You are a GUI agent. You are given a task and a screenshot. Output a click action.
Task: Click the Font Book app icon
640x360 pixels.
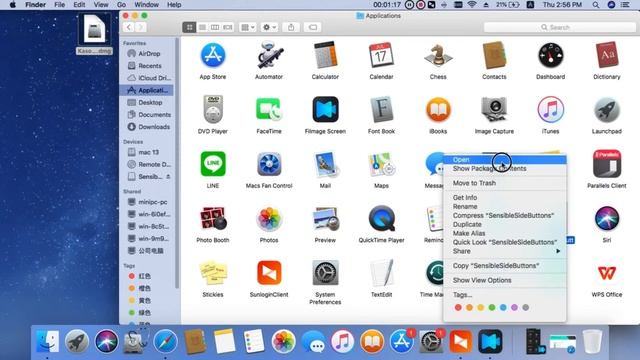(x=381, y=109)
